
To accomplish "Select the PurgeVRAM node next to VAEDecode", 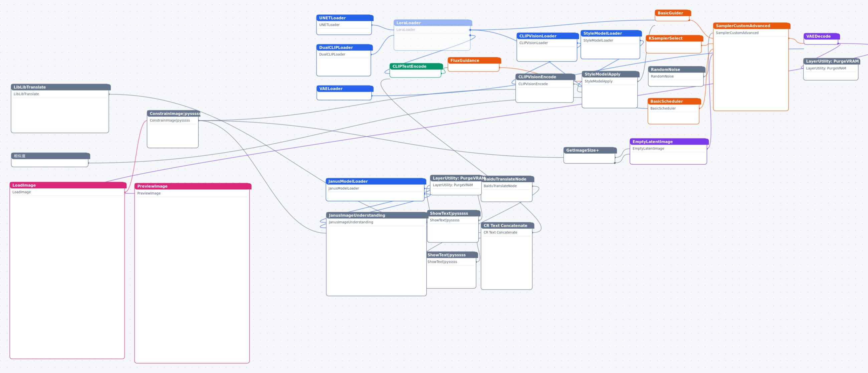I will click(831, 69).
